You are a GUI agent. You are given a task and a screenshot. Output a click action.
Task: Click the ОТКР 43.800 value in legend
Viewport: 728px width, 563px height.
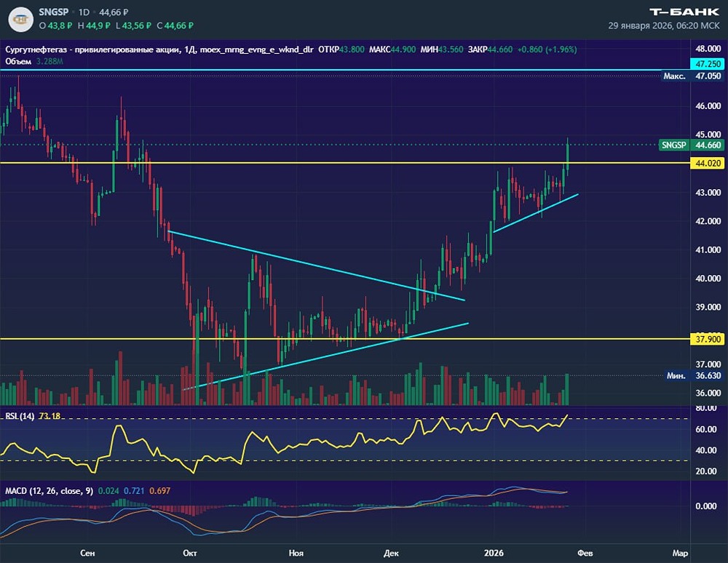click(341, 49)
